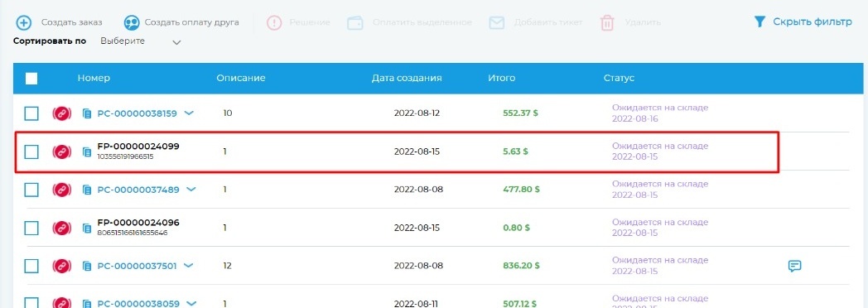Expand order PC-00000037501 with its chevron

point(189,266)
